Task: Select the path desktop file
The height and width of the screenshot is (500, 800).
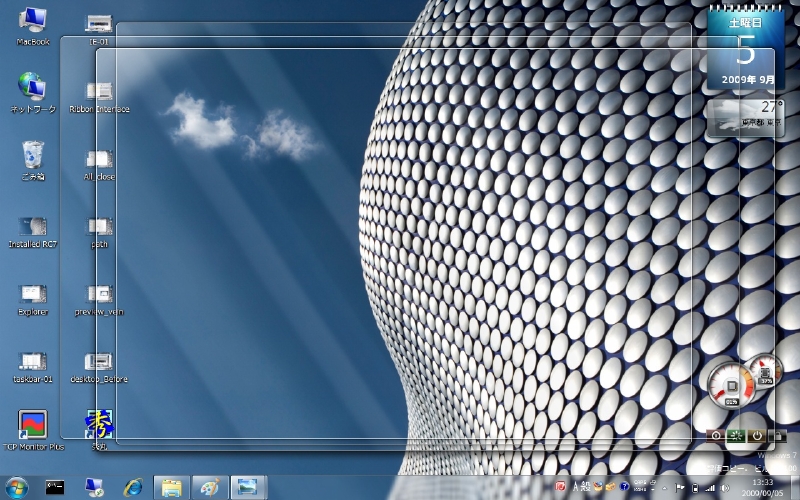Action: [x=99, y=233]
